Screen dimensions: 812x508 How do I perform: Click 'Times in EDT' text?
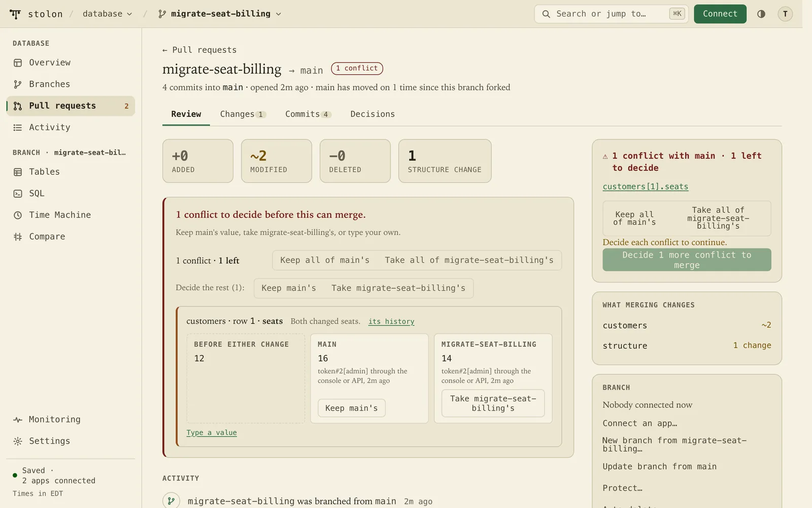coord(38,494)
